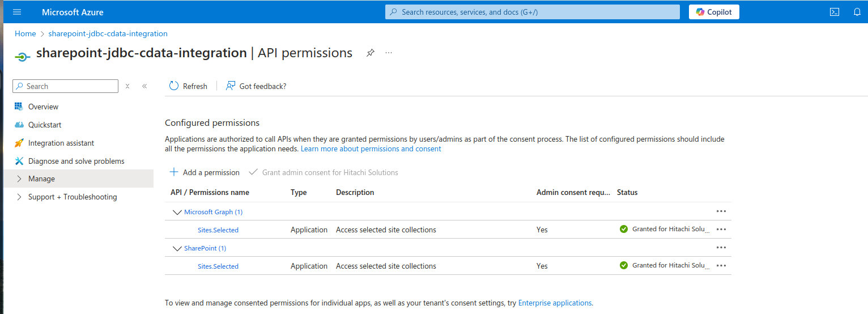Click Granted for Hitachi text in SharePoint row
Screen dimensions: 868x314
671,265
